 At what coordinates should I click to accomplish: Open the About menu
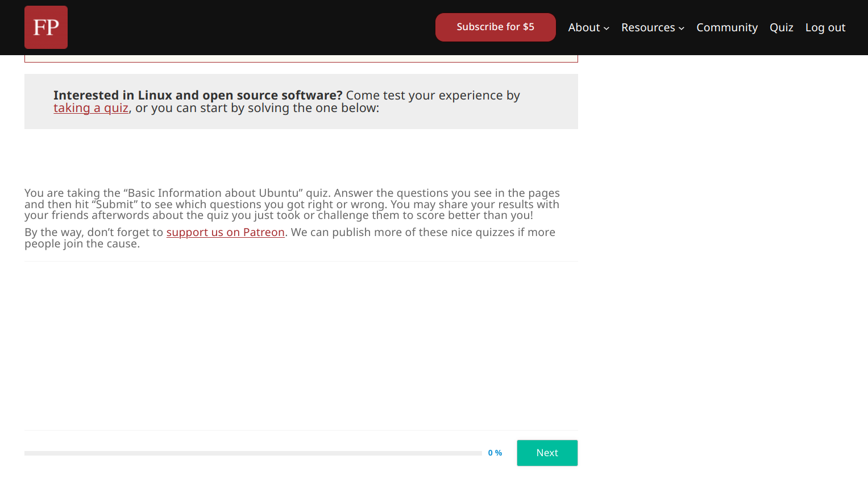pyautogui.click(x=584, y=27)
